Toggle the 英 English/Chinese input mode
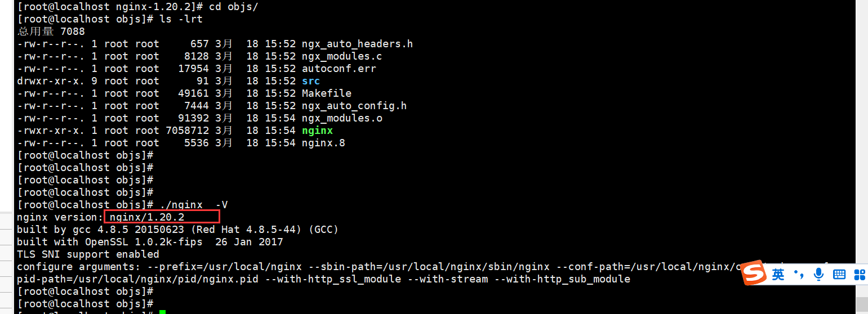The width and height of the screenshot is (868, 314). click(x=778, y=275)
